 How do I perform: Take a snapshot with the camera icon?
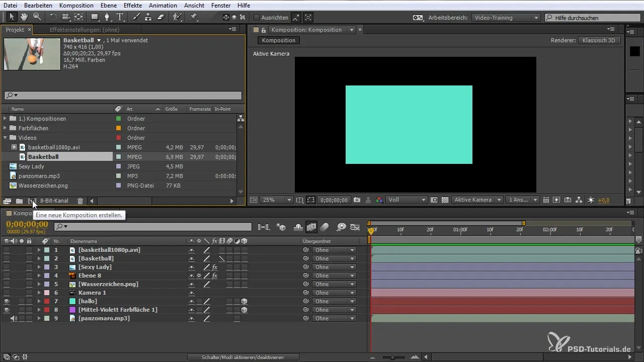coord(357,200)
